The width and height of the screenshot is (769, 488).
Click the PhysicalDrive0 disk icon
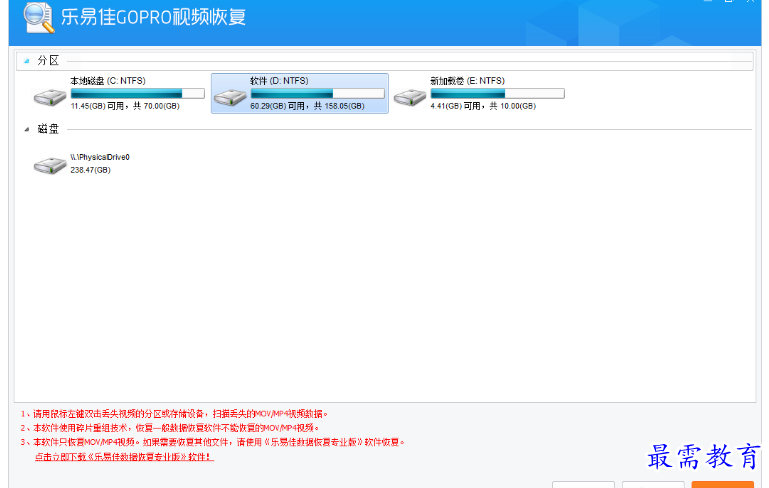[x=50, y=165]
